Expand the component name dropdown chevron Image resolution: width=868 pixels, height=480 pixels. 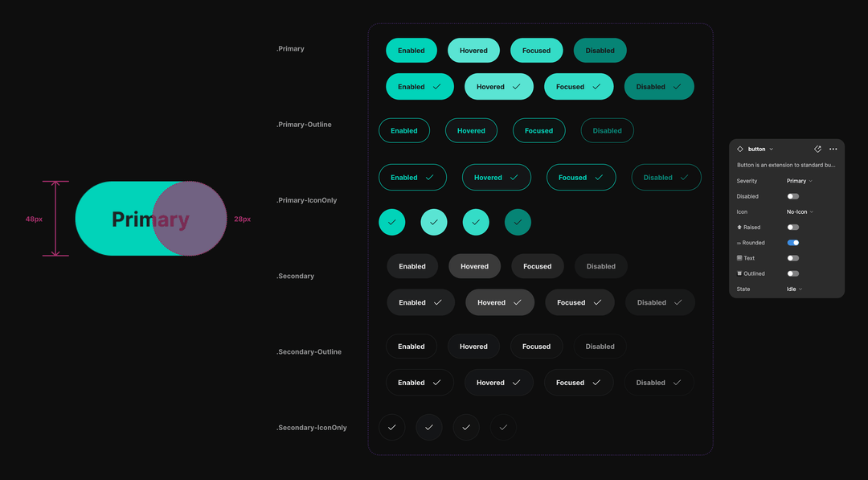(x=771, y=149)
